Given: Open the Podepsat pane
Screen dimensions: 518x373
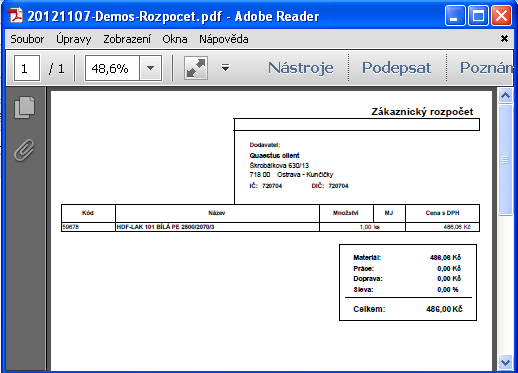Looking at the screenshot, I should [x=397, y=68].
